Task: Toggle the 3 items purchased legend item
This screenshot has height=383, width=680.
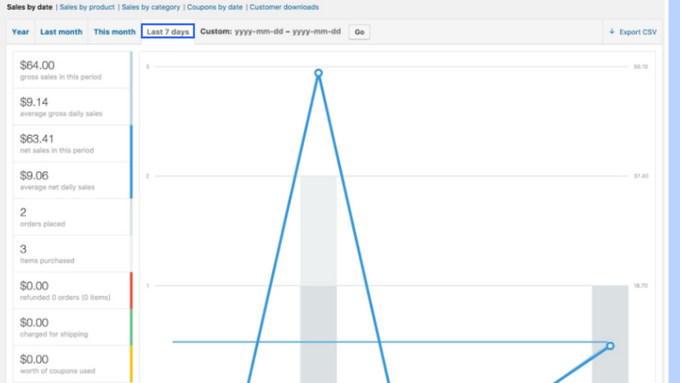Action: click(72, 254)
